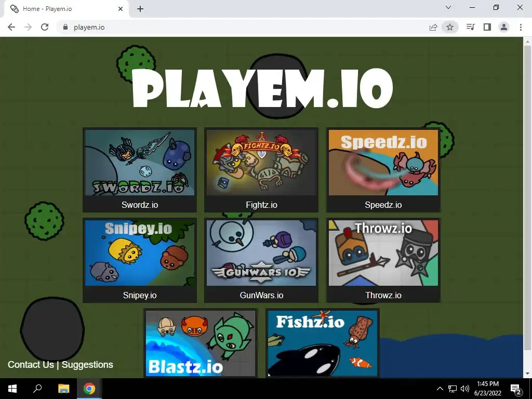532x399 pixels.
Task: Open the GunWars.io game thumbnail
Action: 261,253
